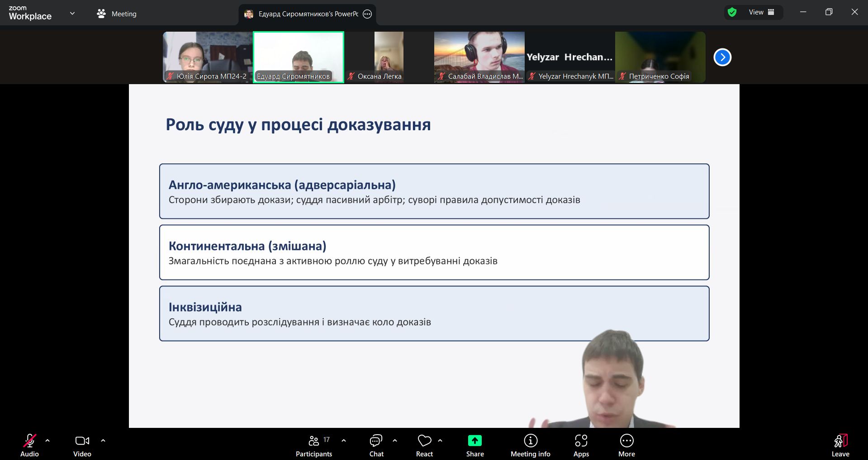Open the Zoom Workplace dropdown chevron
This screenshot has width=868, height=460.
pos(72,14)
